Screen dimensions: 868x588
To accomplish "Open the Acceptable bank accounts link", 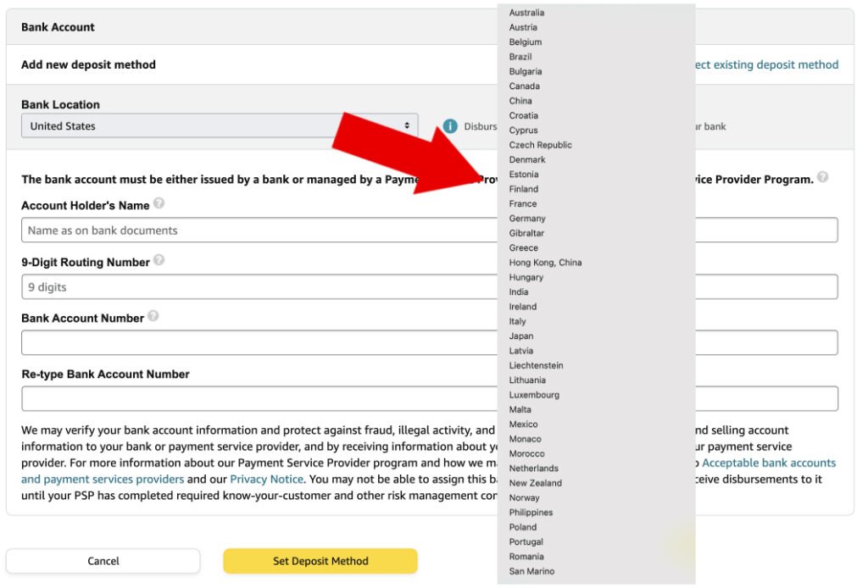I will [x=768, y=463].
